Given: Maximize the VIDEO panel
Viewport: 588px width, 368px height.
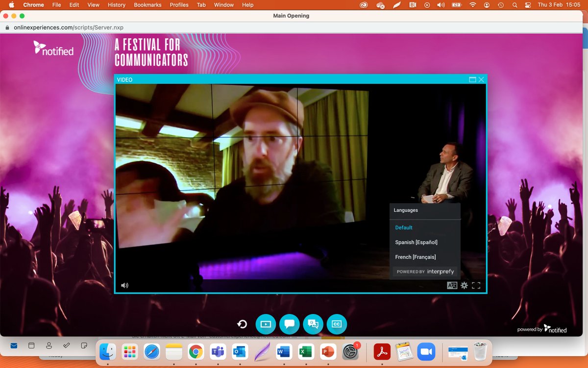Looking at the screenshot, I should pyautogui.click(x=472, y=79).
